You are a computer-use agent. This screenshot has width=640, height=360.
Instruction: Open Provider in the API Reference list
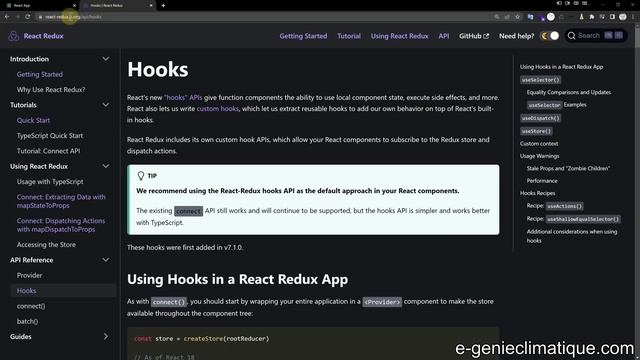29,276
